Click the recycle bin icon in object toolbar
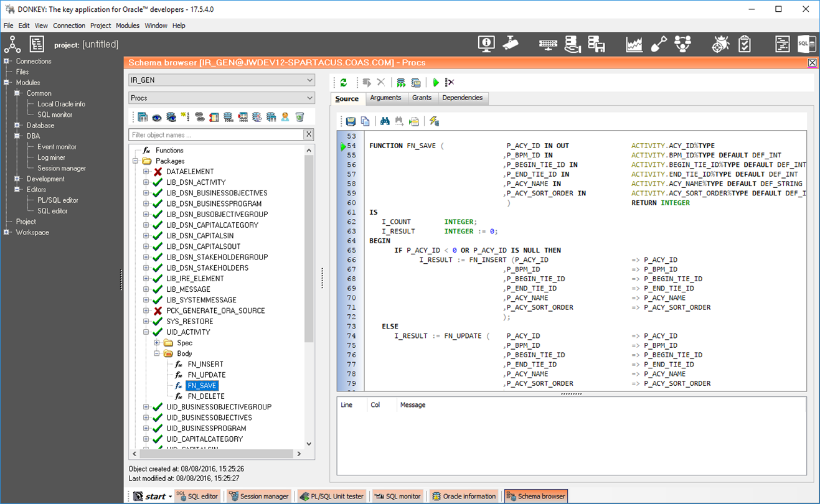 299,117
